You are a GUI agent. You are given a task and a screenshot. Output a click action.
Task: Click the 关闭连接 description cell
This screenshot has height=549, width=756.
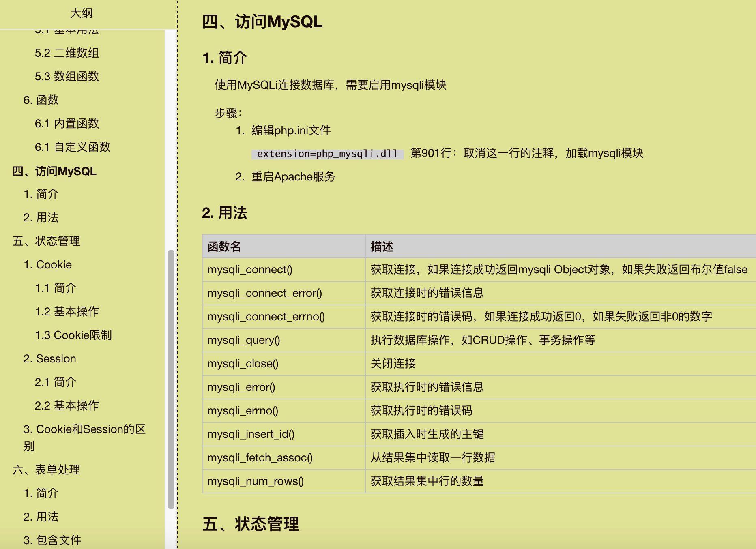(561, 364)
